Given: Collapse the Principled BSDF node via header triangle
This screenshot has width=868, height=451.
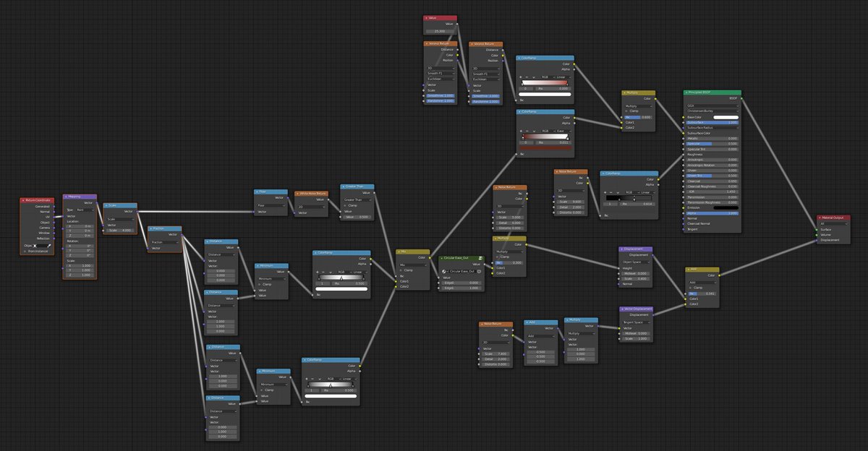Looking at the screenshot, I should (686, 93).
